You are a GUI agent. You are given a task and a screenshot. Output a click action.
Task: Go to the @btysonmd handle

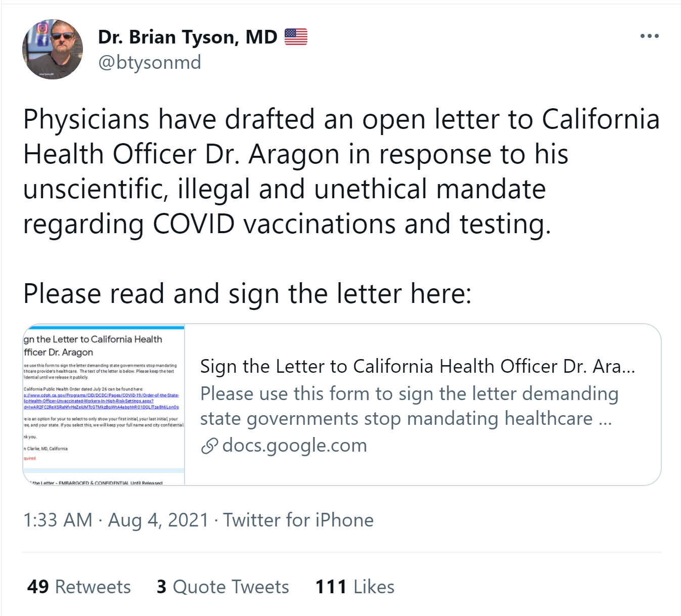[x=150, y=63]
